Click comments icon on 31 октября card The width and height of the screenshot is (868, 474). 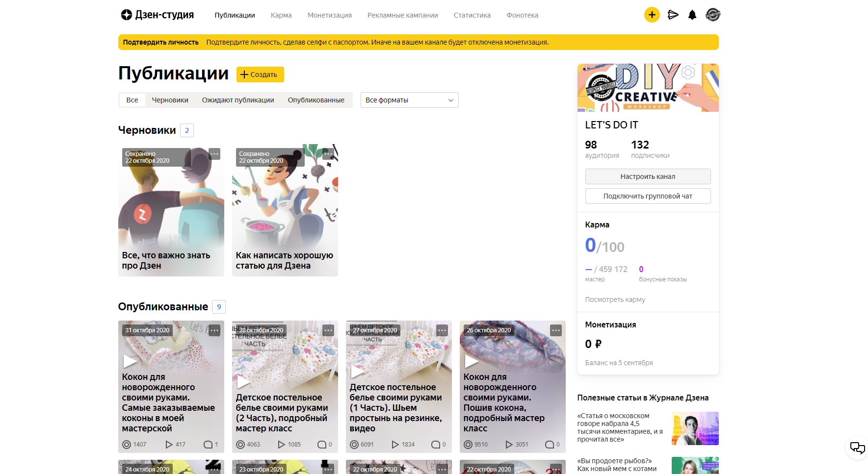coord(208,445)
